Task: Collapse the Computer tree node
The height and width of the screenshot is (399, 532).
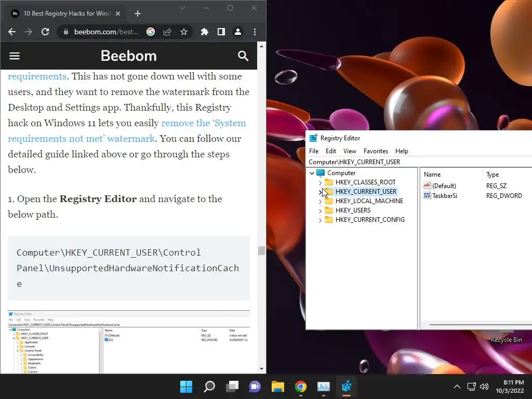Action: [312, 173]
